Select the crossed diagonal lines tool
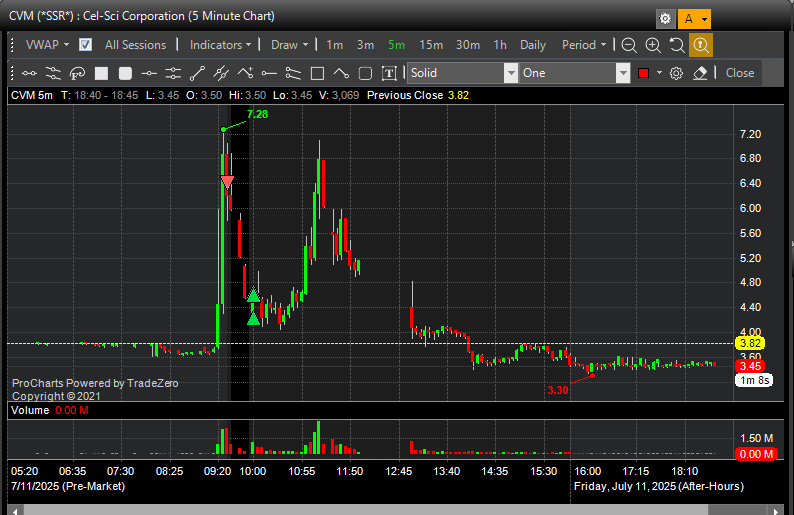 click(221, 73)
